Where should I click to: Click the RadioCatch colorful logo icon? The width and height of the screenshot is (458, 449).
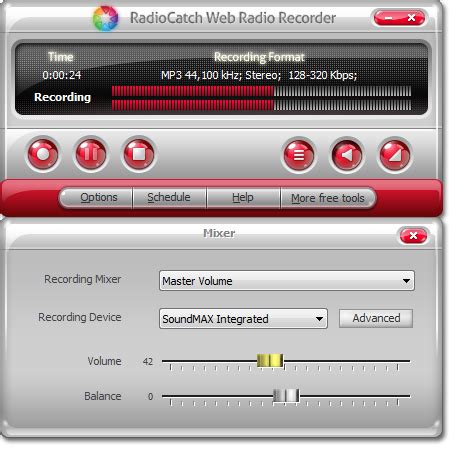tap(106, 18)
